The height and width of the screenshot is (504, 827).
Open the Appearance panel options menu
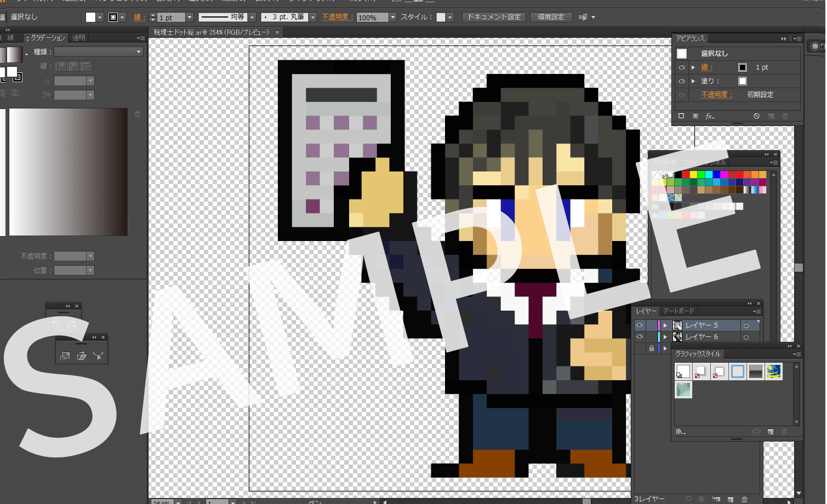point(797,39)
